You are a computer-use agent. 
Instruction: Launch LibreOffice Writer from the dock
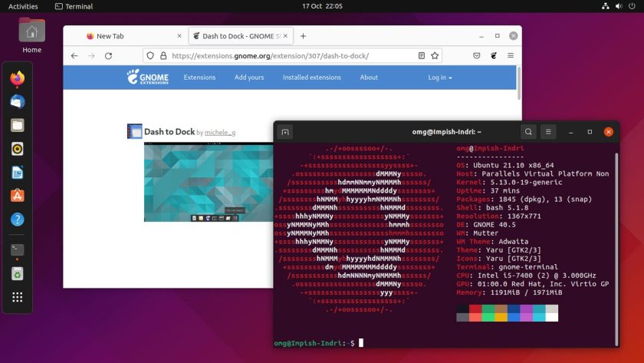[x=17, y=173]
